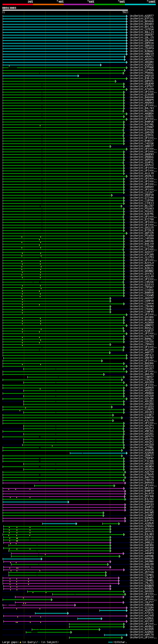
Task: Click the purple ~60% identity legend bar
Action: click(79, 4)
